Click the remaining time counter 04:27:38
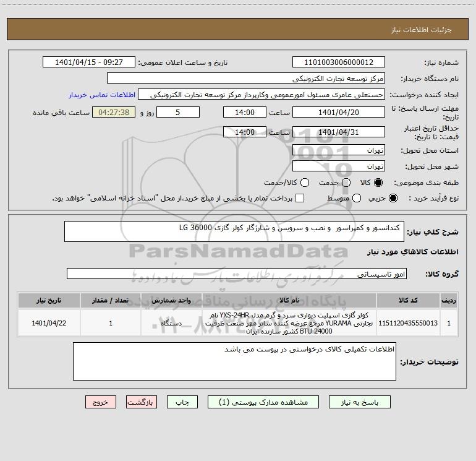The image size is (476, 461). [x=114, y=112]
